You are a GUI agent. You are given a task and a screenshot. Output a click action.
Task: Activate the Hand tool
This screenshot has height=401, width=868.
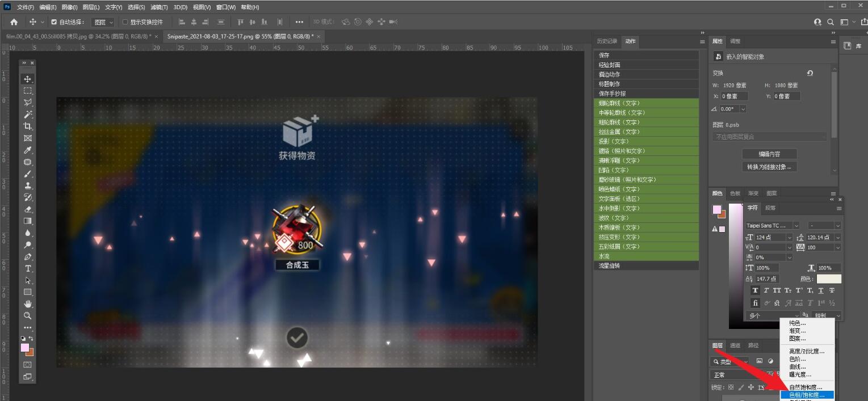[x=28, y=304]
